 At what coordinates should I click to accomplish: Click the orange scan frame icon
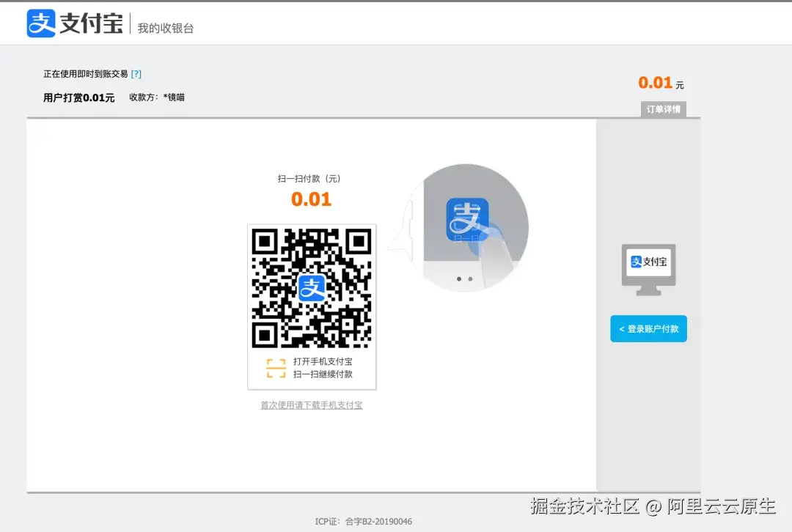276,368
